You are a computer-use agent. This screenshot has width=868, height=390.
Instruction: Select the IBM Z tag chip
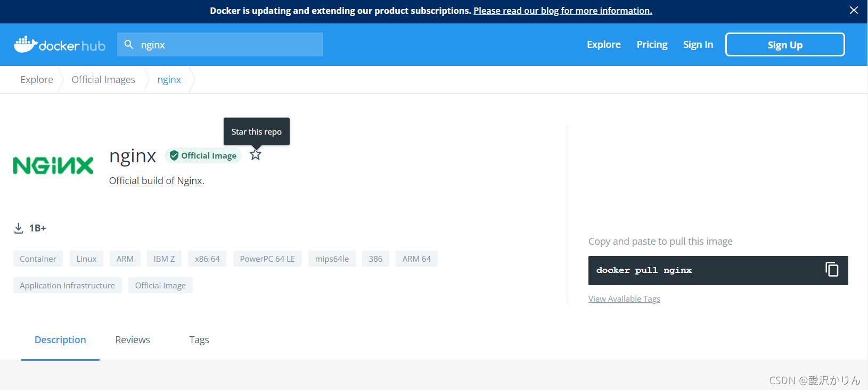coord(164,259)
